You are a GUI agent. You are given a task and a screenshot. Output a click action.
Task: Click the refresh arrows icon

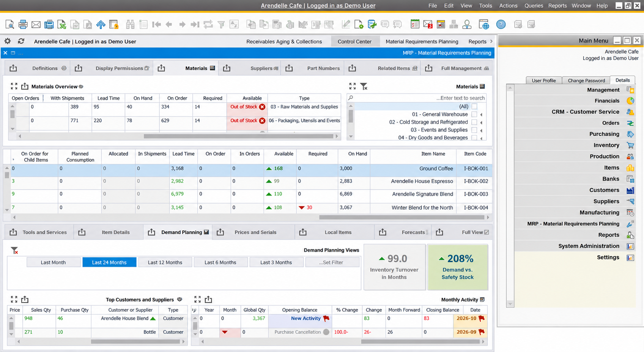[21, 41]
